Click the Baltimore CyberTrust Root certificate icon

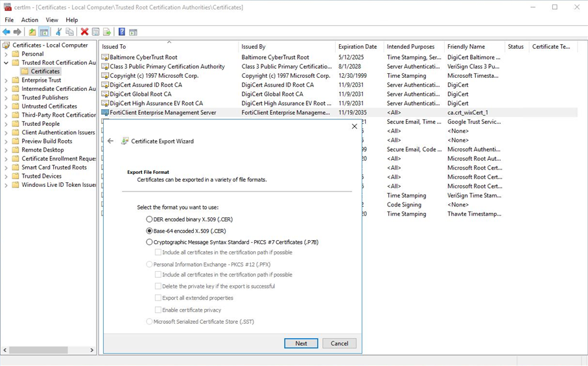coord(105,58)
